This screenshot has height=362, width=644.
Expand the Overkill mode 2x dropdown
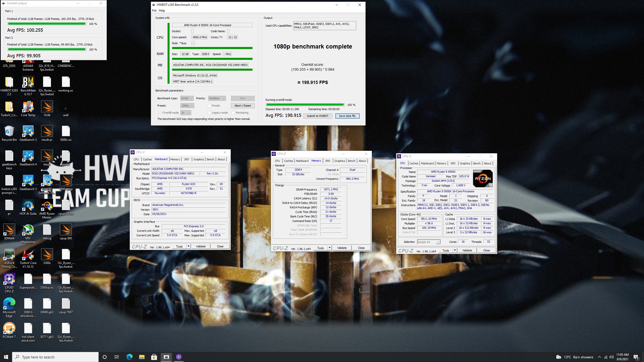tap(186, 113)
